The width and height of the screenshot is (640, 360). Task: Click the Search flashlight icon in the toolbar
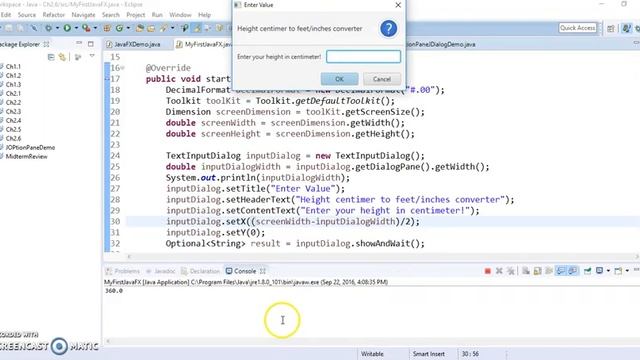point(163,28)
